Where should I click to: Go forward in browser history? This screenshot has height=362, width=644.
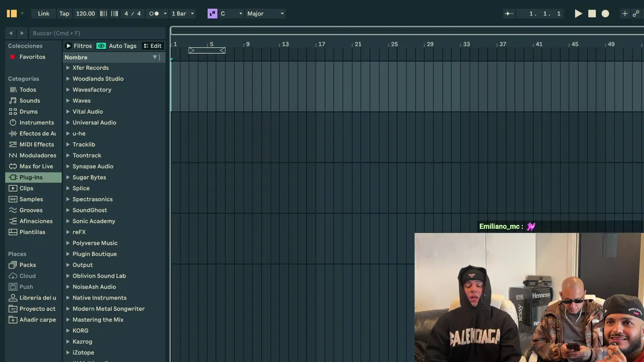[x=22, y=33]
